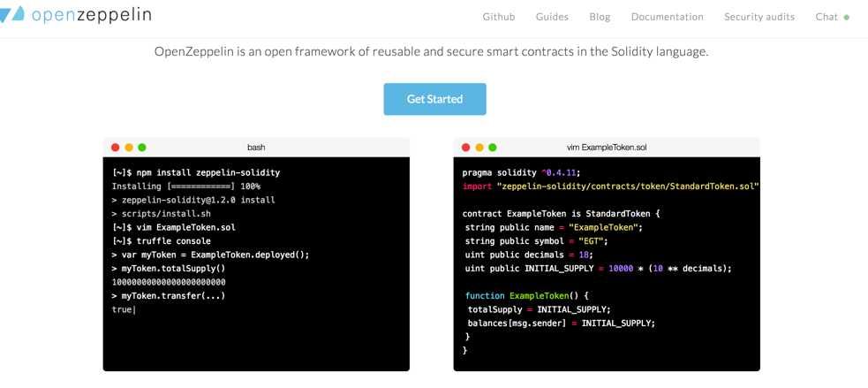Click the 'scripts/install.sh' line
The width and height of the screenshot is (868, 388).
[161, 213]
